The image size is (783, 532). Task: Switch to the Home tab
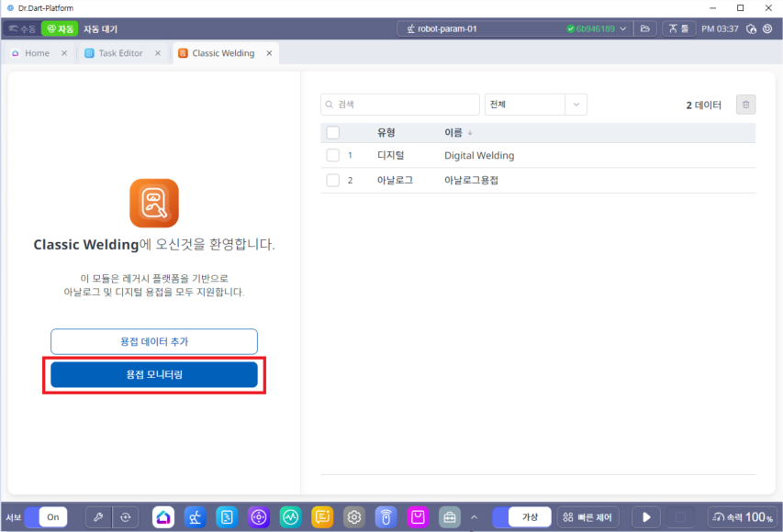[37, 53]
